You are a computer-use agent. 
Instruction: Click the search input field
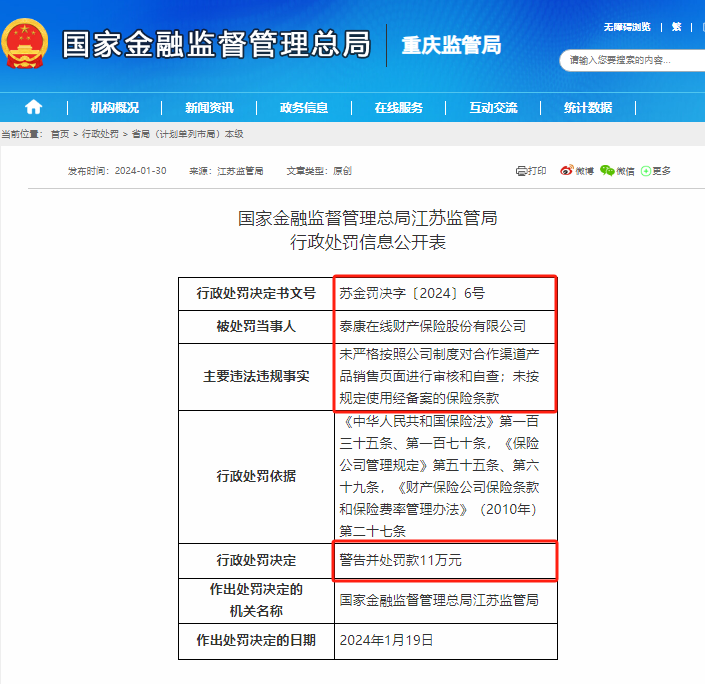[x=630, y=60]
